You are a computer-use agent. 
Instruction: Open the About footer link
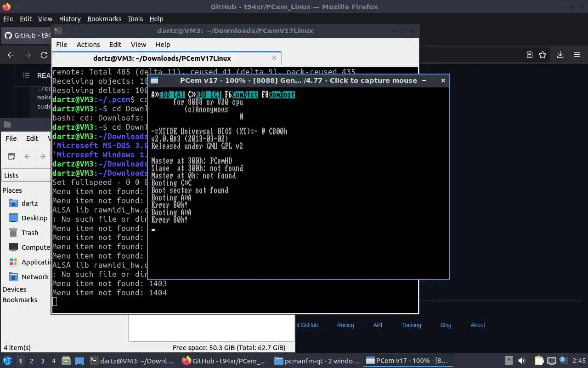point(478,325)
